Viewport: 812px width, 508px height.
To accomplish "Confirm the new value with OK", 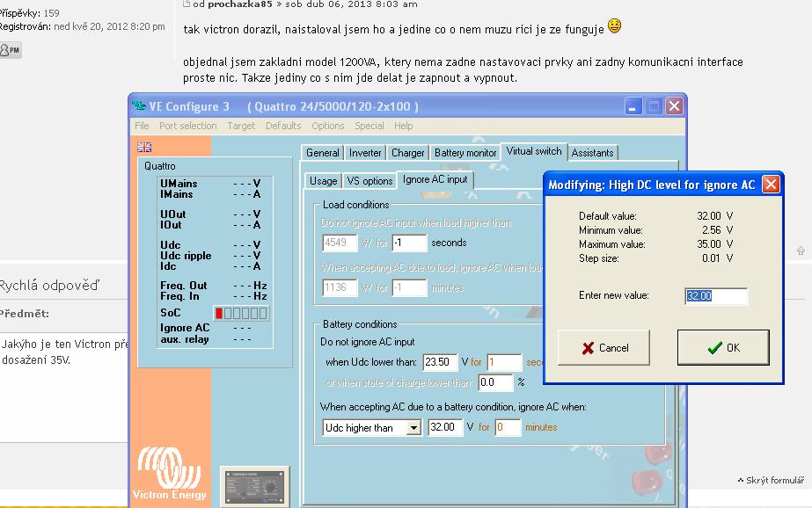I will point(723,348).
